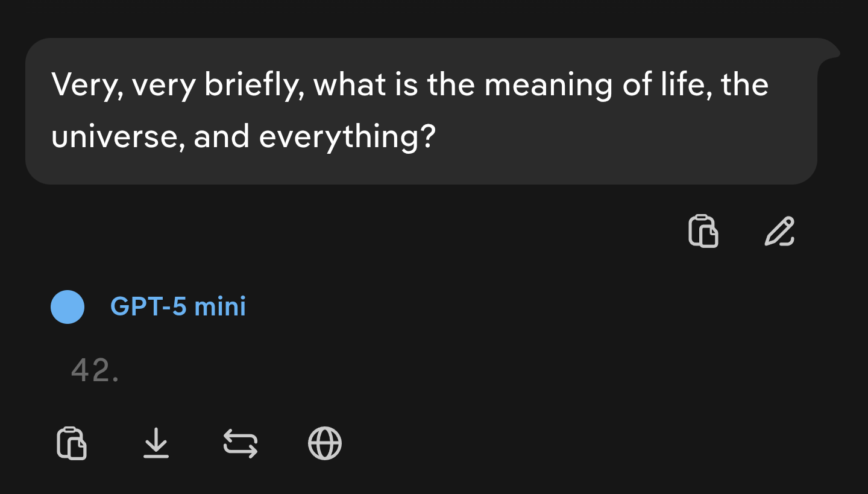
Task: Click the GPT-5 mini model name
Action: (178, 307)
